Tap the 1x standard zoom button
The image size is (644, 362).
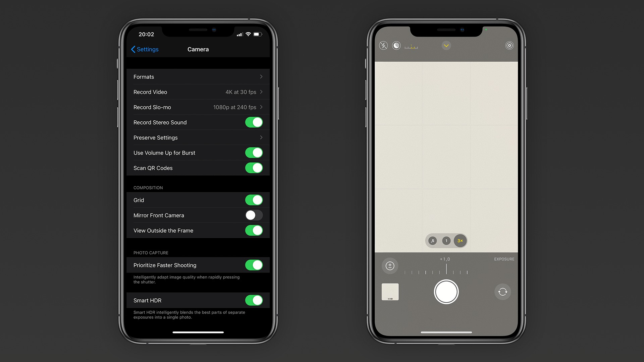coord(445,240)
